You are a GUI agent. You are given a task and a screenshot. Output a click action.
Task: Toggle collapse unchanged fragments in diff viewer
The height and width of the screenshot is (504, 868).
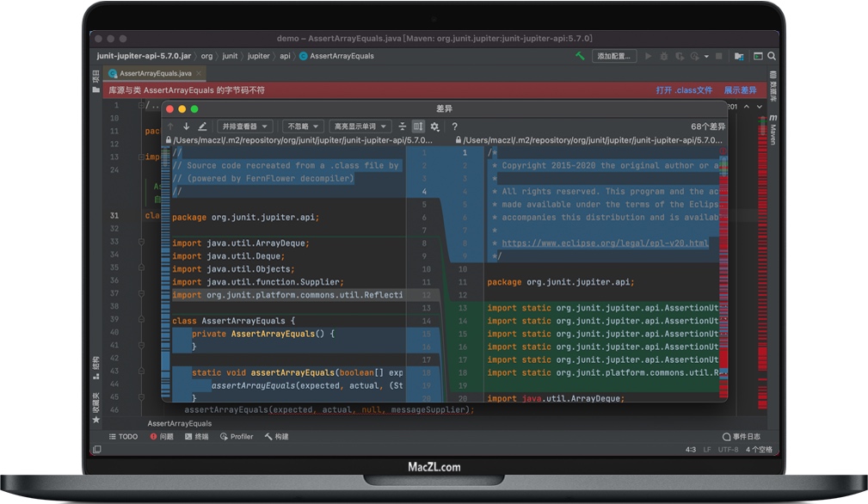[403, 126]
